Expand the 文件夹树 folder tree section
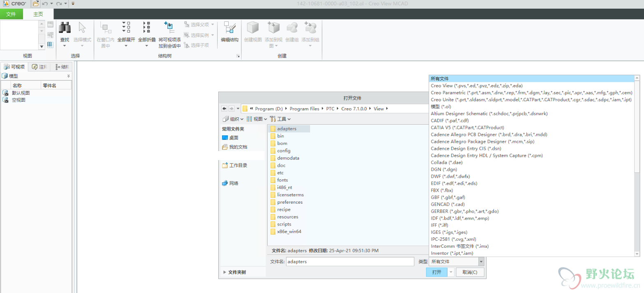The width and height of the screenshot is (644, 293). point(234,272)
